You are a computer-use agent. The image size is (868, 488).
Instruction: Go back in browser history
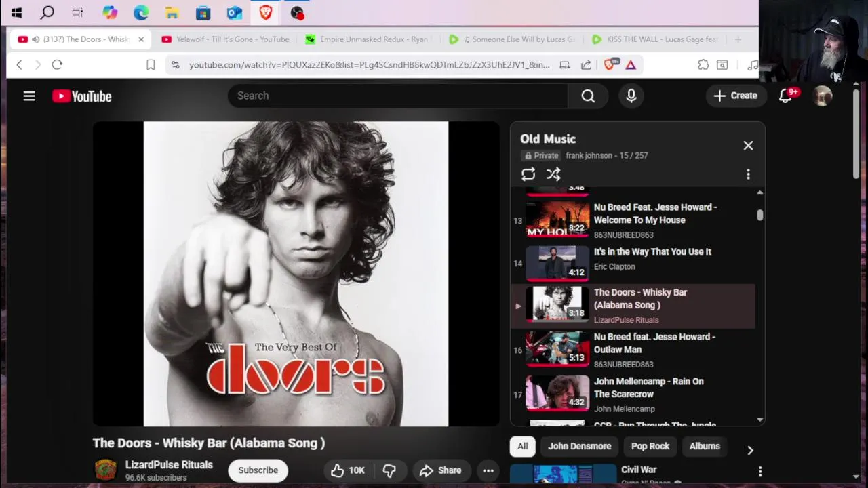[x=19, y=64]
